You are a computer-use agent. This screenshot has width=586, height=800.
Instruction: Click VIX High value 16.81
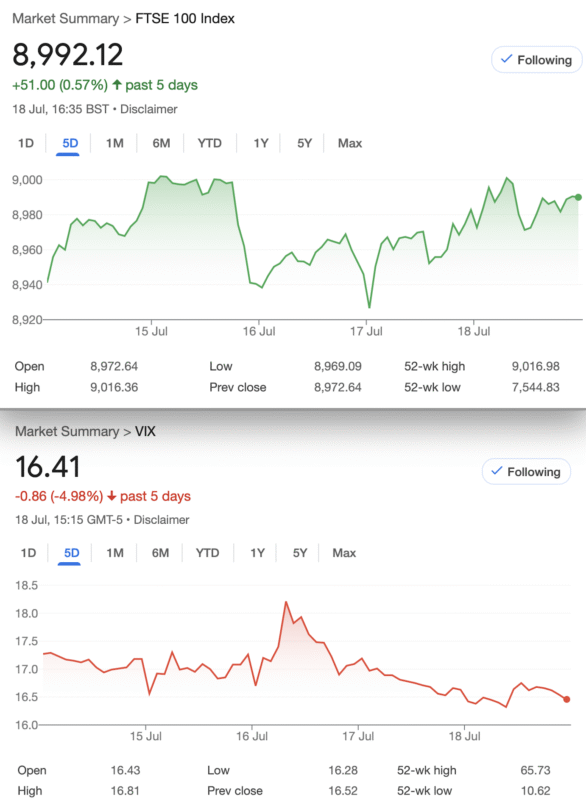125,791
